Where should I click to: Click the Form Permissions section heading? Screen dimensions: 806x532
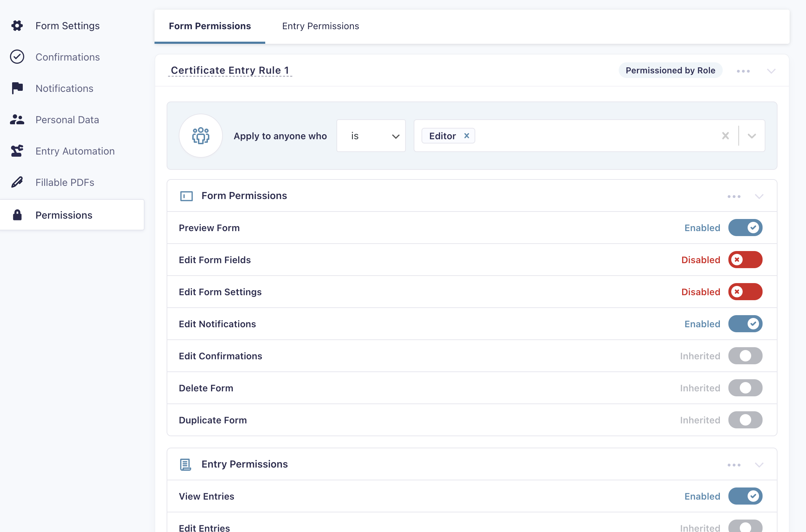244,195
